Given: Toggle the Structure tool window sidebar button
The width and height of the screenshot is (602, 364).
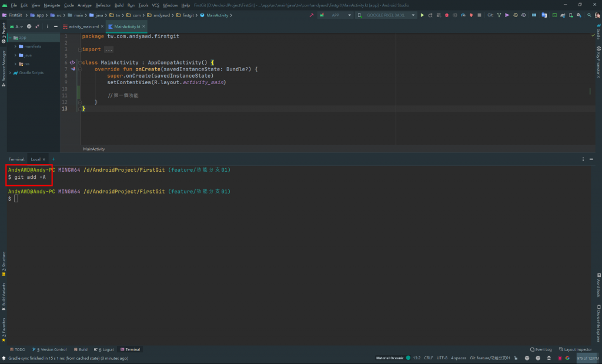Looking at the screenshot, I should pos(3,262).
